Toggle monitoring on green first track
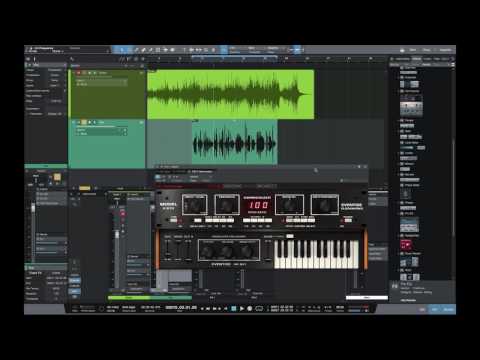Image resolution: width=480 pixels, height=360 pixels. (x=95, y=73)
